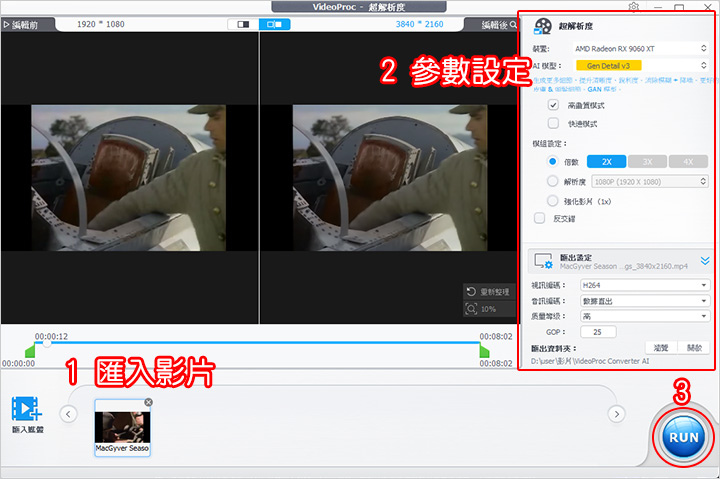
Task: Click the 開啟 open folder button
Action: tap(694, 348)
